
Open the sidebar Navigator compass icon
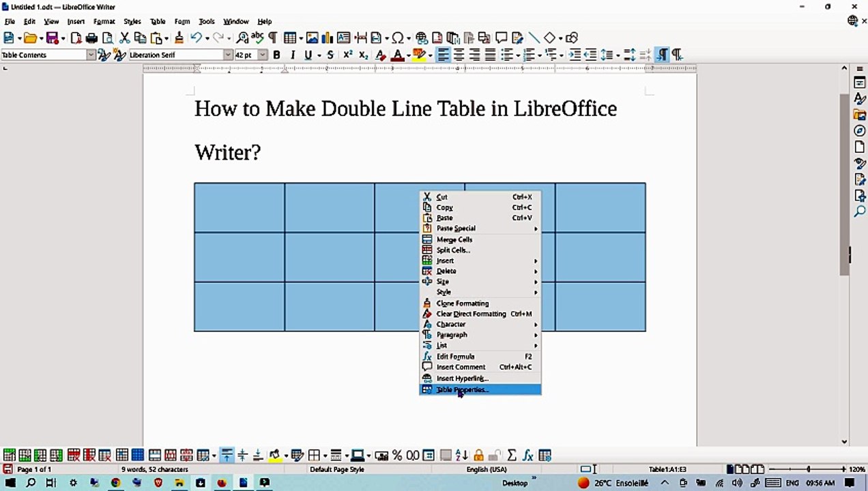[860, 131]
